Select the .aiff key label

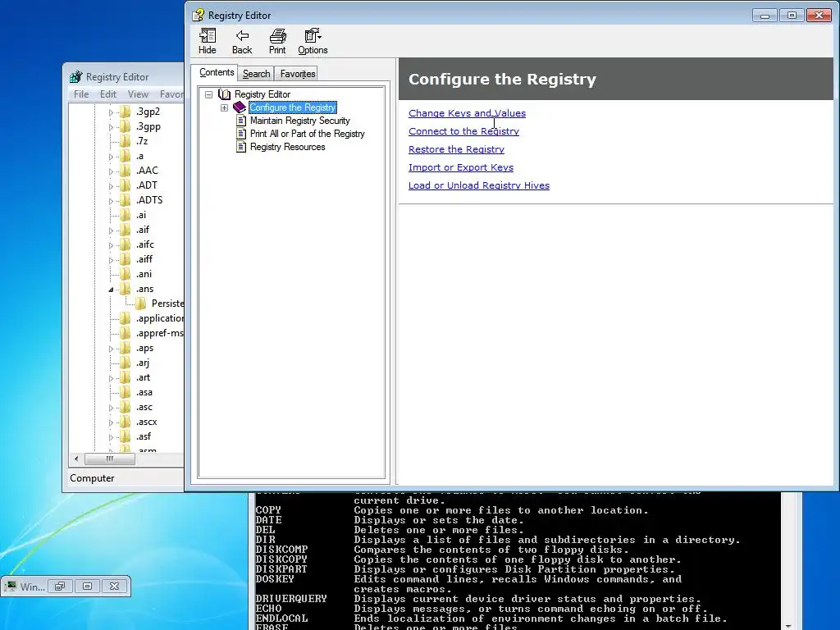(144, 259)
